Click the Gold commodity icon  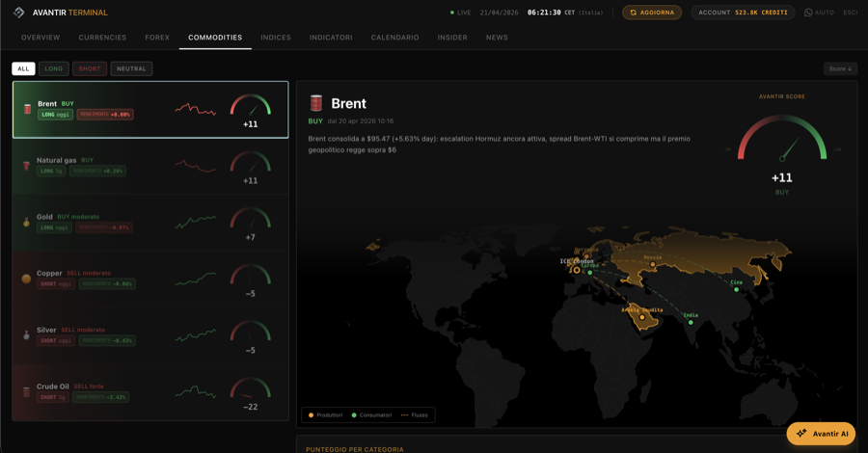pyautogui.click(x=26, y=223)
